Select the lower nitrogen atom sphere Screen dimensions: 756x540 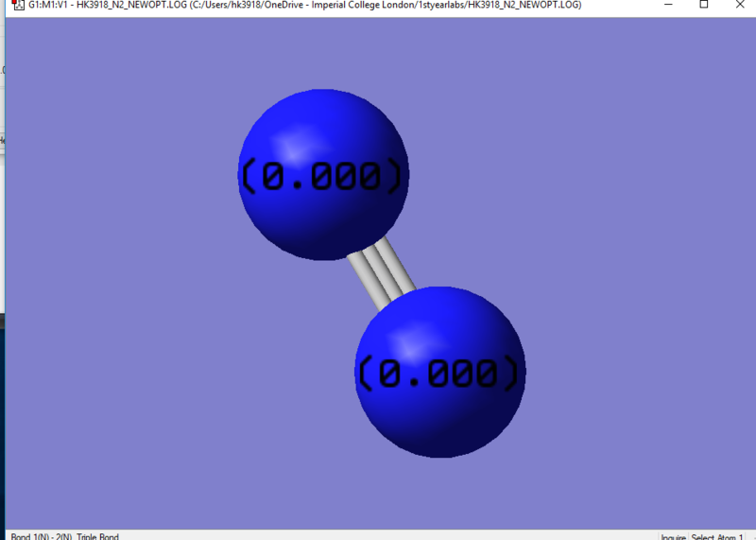(x=440, y=372)
